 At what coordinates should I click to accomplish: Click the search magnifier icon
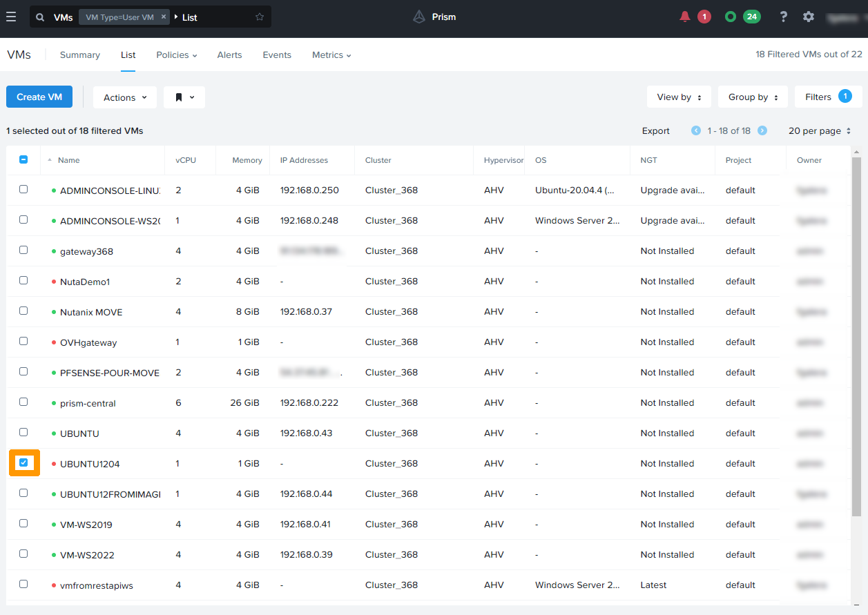[x=40, y=17]
